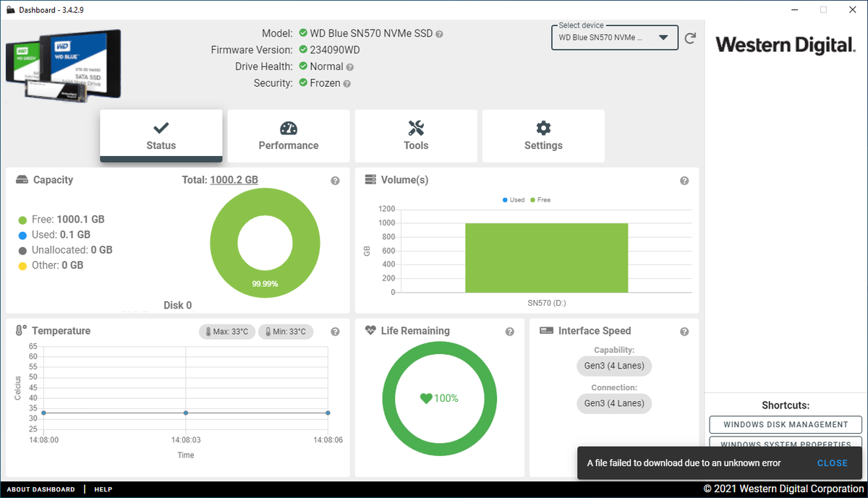Click the Security green check icon
The width and height of the screenshot is (868, 498).
tap(303, 83)
